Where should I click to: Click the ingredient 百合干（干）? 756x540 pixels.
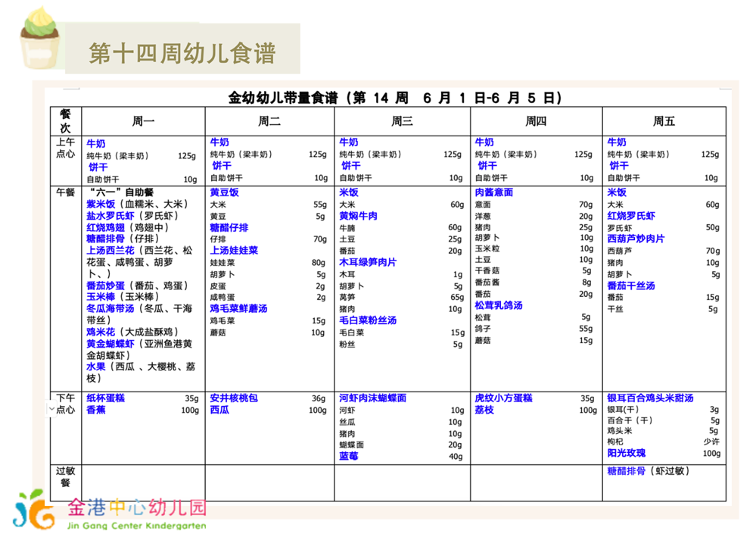tap(630, 420)
